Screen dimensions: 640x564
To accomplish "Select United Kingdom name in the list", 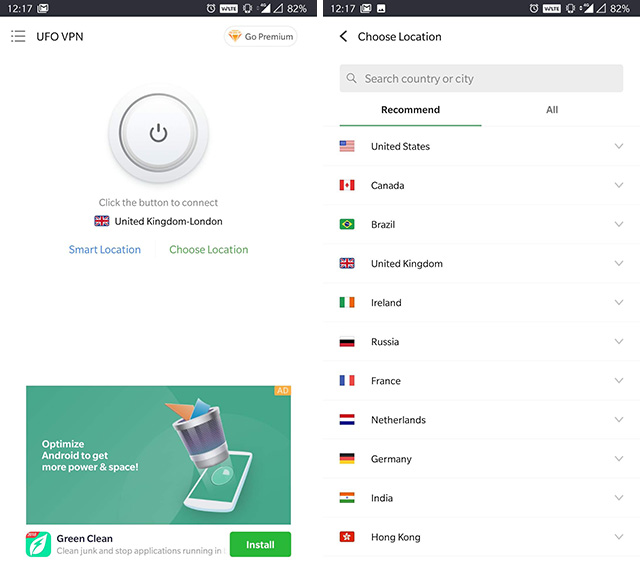I will [407, 263].
